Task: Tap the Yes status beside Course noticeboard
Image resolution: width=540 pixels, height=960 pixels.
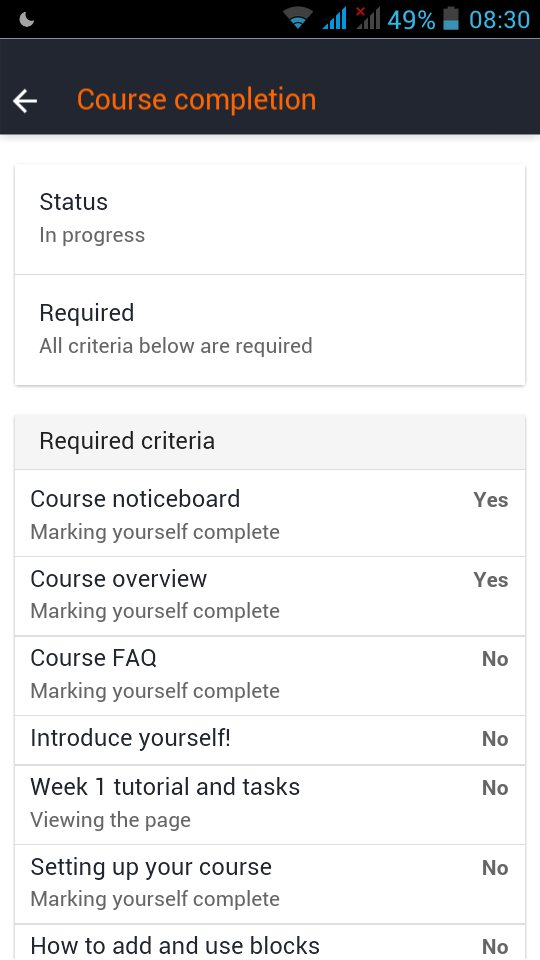Action: [x=490, y=500]
